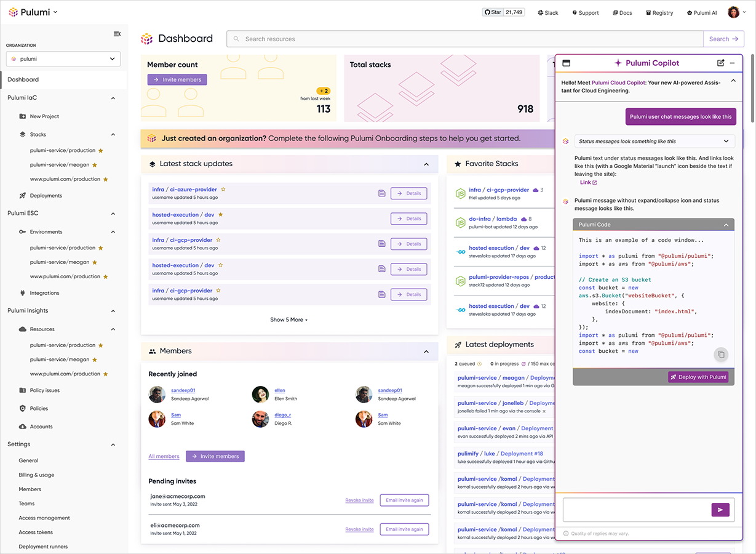The image size is (756, 554).
Task: Go to Policies in the sidebar
Action: (39, 409)
